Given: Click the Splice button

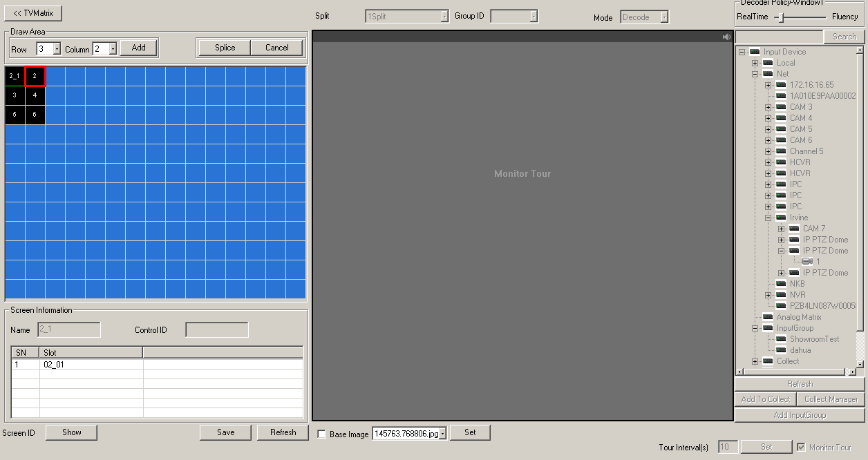Looking at the screenshot, I should 225,48.
